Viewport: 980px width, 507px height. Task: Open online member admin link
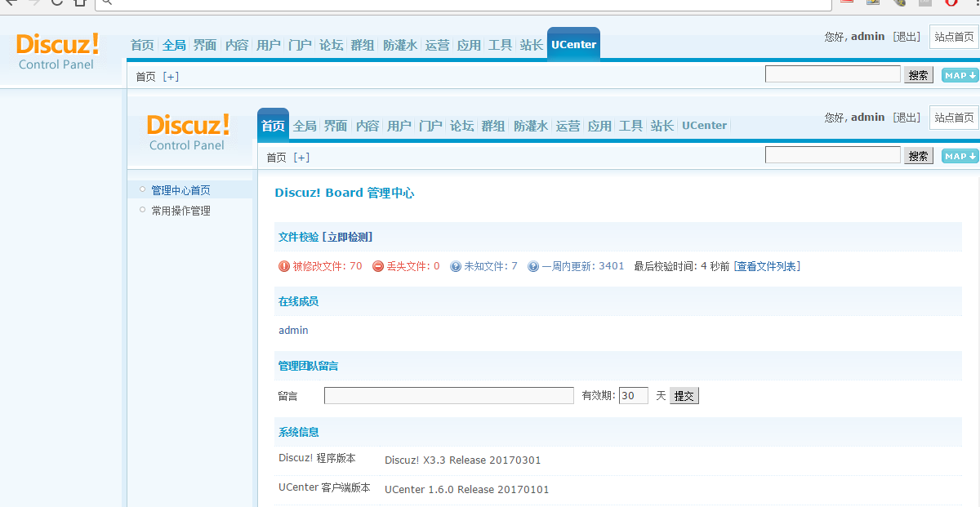coord(293,331)
